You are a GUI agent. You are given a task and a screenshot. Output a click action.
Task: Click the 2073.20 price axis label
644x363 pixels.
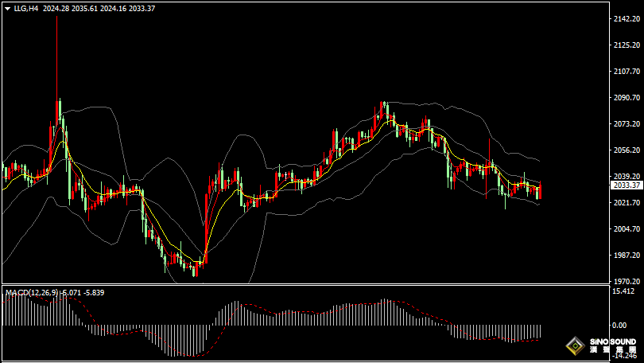coord(627,124)
